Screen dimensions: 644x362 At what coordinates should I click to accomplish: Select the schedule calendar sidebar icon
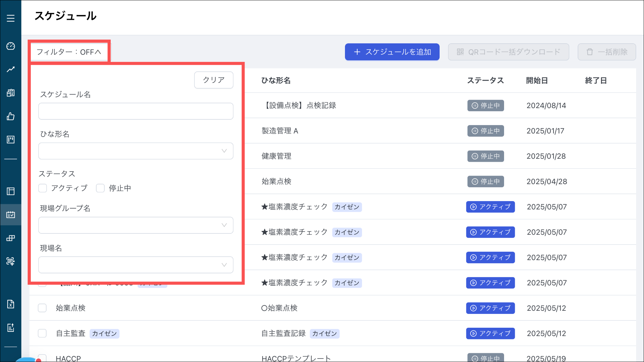click(x=11, y=215)
